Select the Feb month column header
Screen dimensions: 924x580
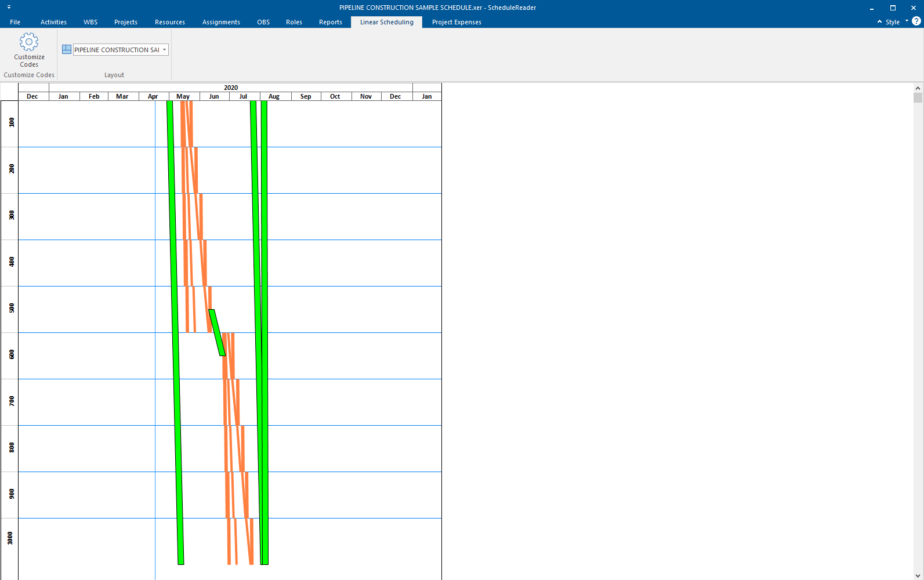pyautogui.click(x=94, y=96)
